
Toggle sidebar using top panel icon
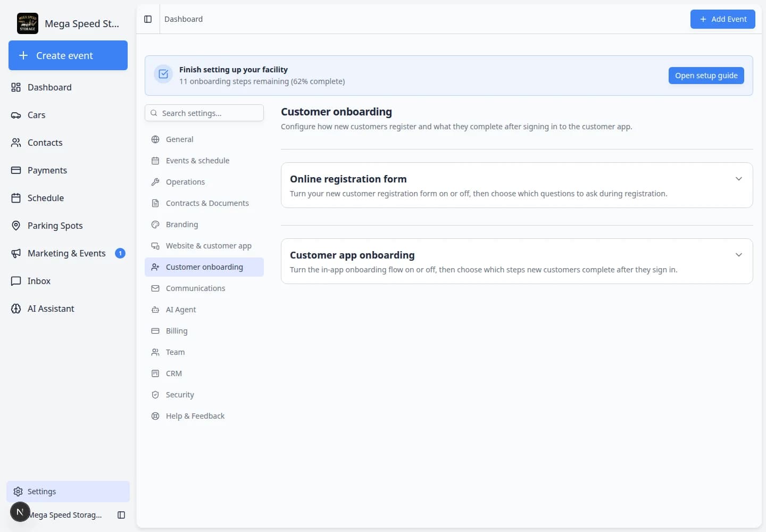(148, 19)
